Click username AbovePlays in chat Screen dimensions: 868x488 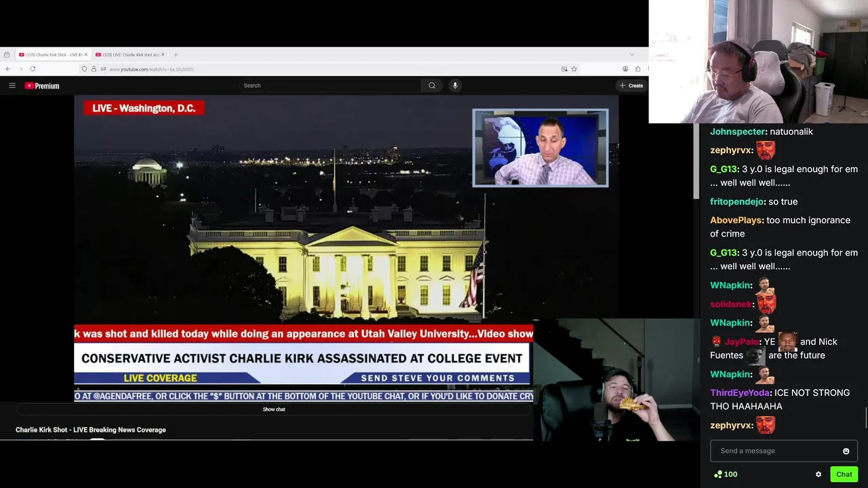point(736,220)
